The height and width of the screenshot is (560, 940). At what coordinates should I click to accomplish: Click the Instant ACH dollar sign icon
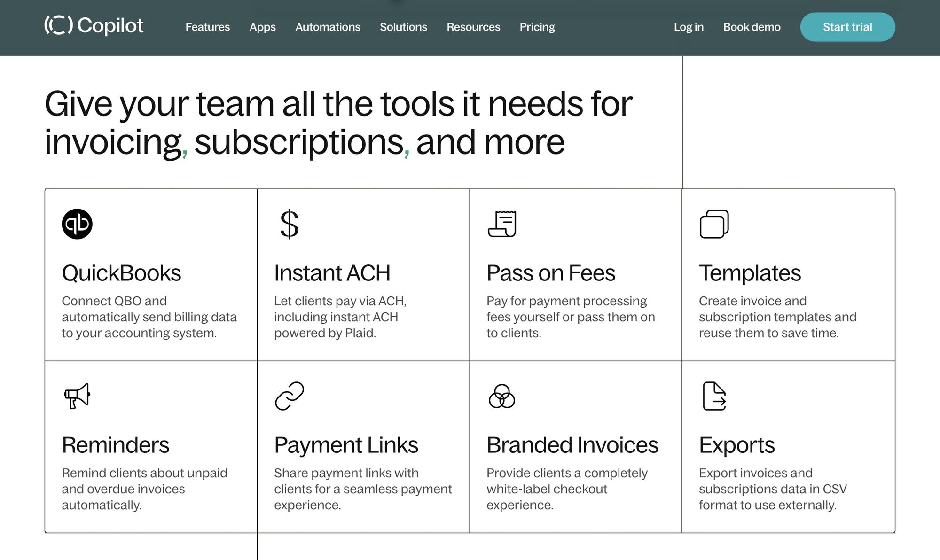(289, 224)
